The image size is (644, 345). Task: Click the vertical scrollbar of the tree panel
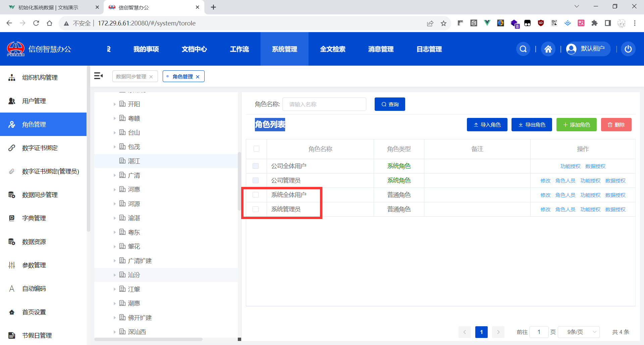click(239, 182)
